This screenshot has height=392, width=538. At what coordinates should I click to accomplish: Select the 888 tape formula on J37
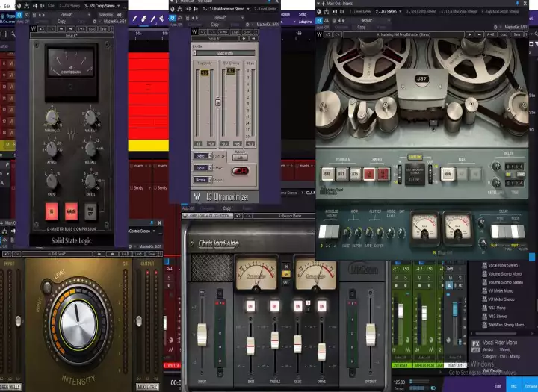point(328,174)
